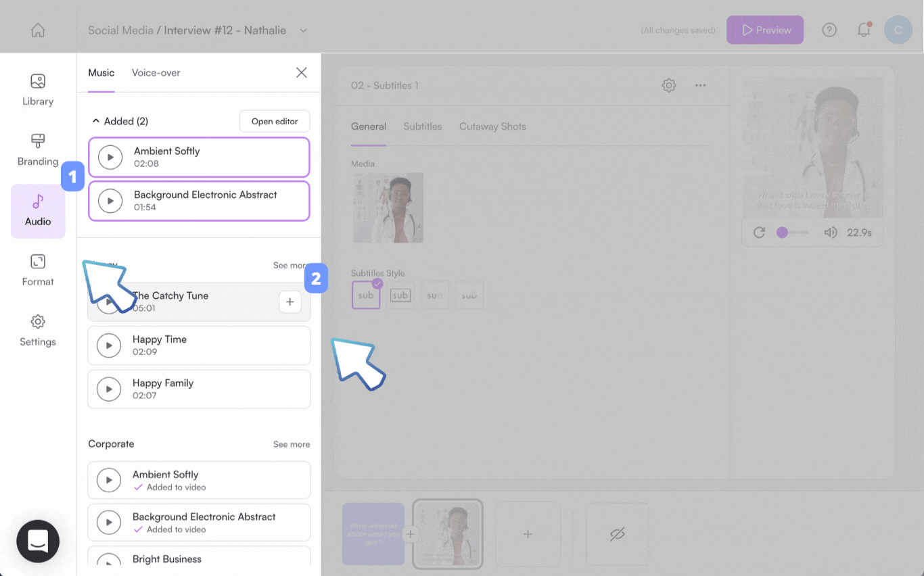Open the scene three-dots menu

tap(701, 85)
